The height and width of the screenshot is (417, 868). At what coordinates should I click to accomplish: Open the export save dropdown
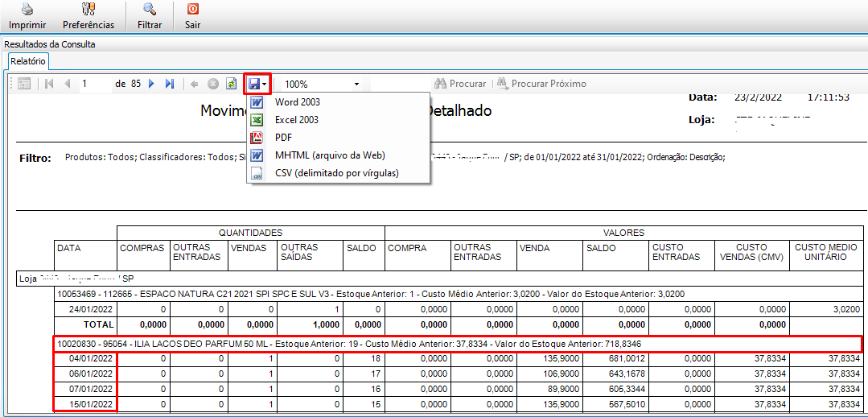point(257,85)
